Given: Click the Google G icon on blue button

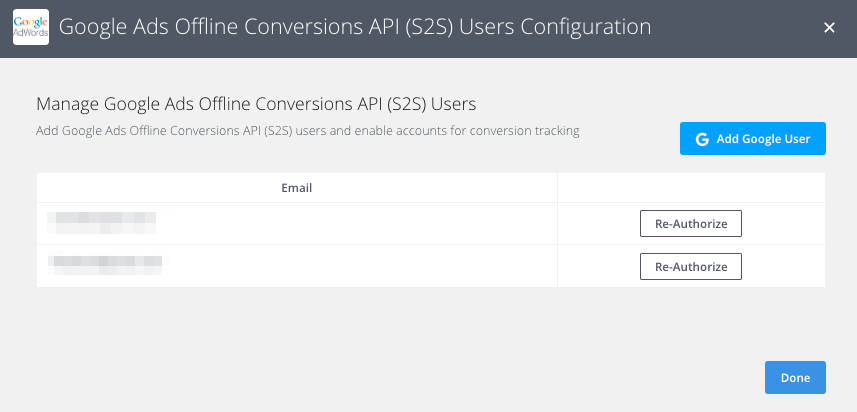Looking at the screenshot, I should [702, 139].
